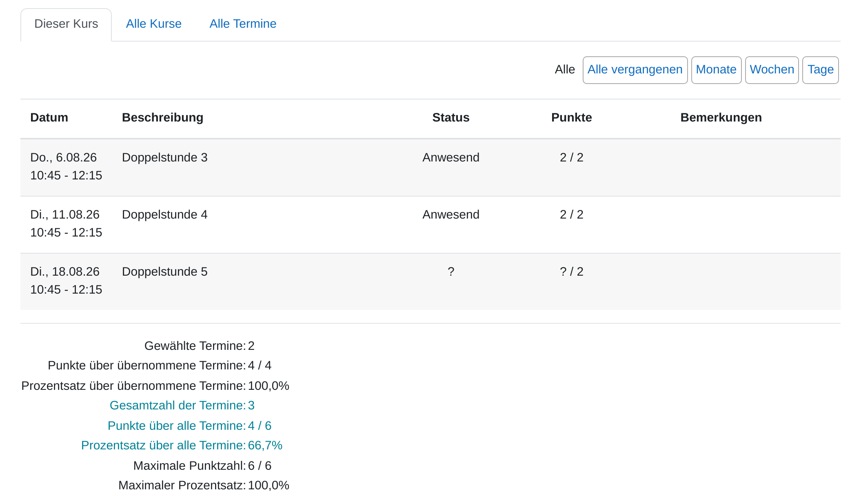The width and height of the screenshot is (861, 504).
Task: Click Prozentsatz über übernommene Termine line
Action: (x=155, y=386)
